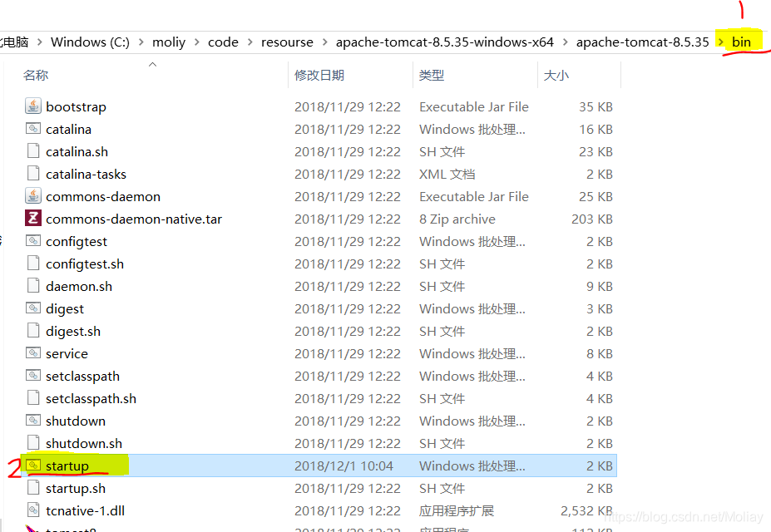Expand the chevron after code breadcrumb

coord(250,42)
